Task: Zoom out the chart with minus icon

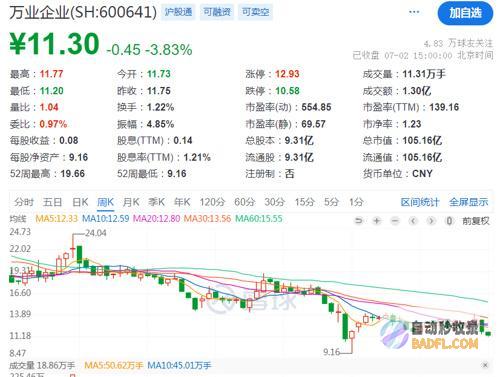Action: pos(395,221)
